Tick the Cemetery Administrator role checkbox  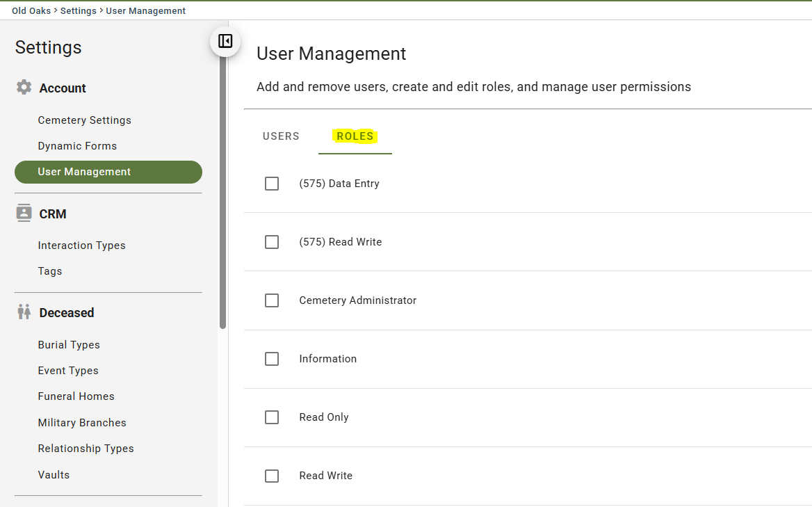coord(272,300)
